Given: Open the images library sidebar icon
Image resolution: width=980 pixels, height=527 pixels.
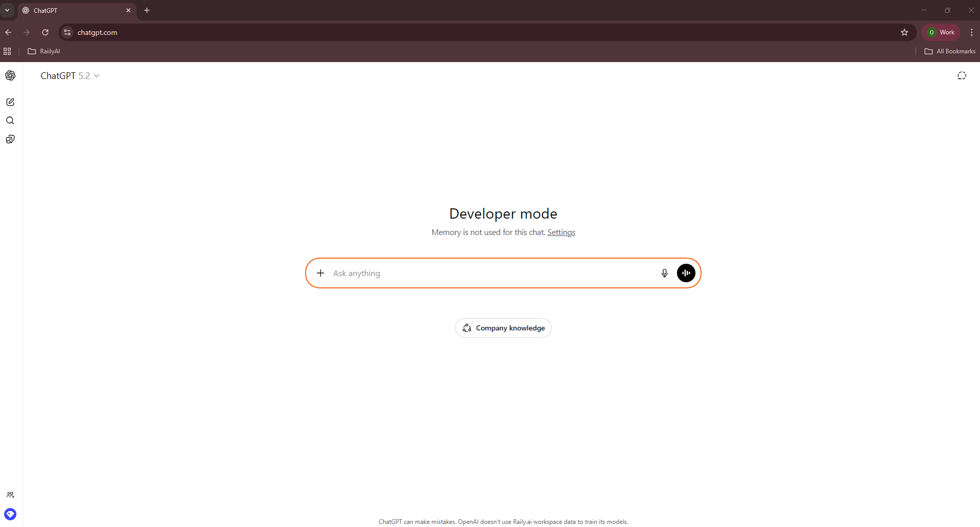Looking at the screenshot, I should tap(10, 139).
